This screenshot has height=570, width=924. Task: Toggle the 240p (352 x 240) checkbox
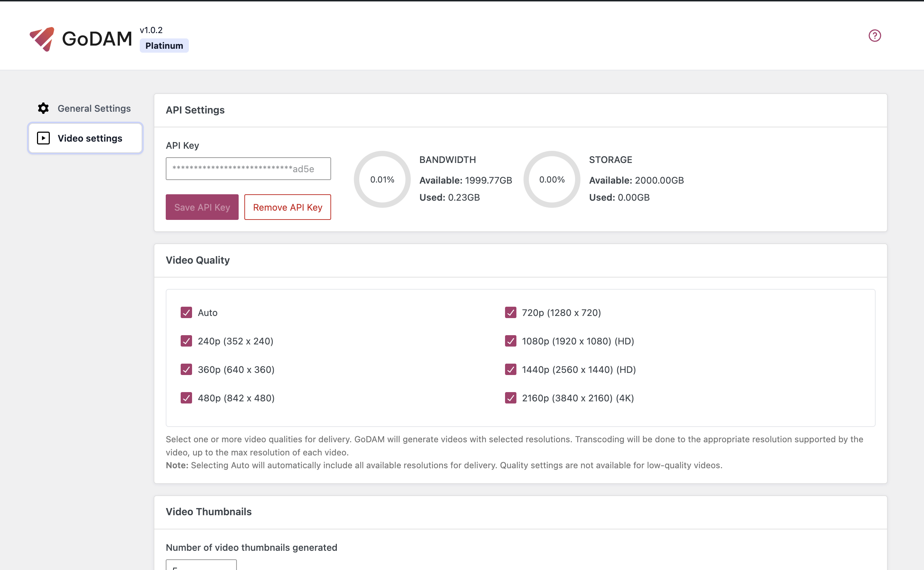(x=186, y=341)
